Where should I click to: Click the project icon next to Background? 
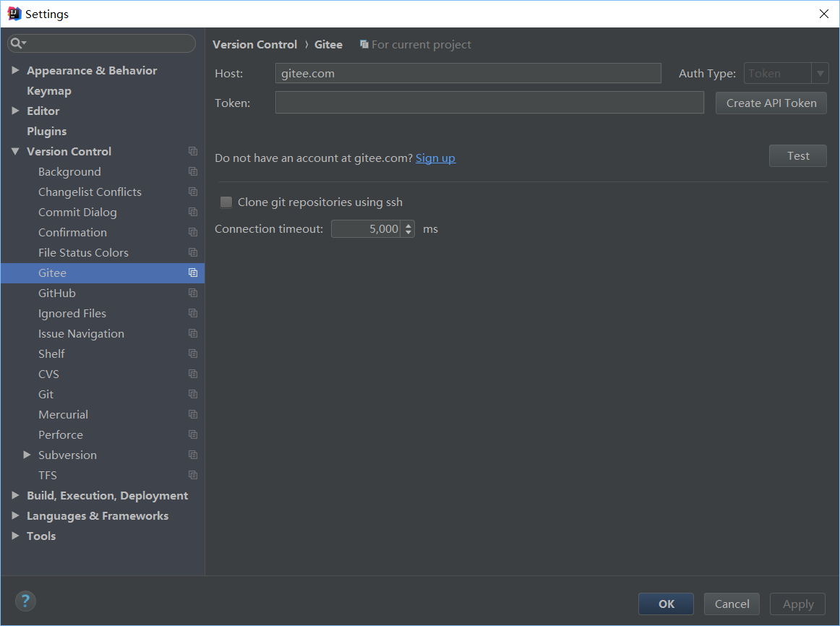click(x=193, y=172)
